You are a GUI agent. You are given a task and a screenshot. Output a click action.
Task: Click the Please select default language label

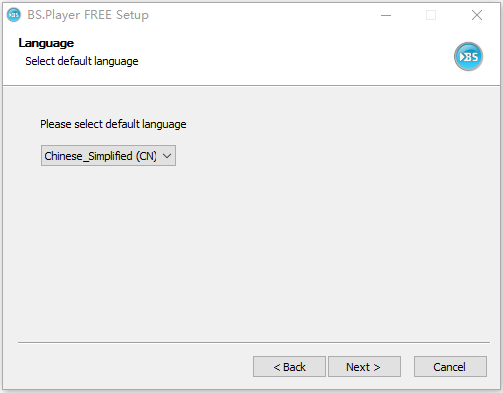[113, 124]
